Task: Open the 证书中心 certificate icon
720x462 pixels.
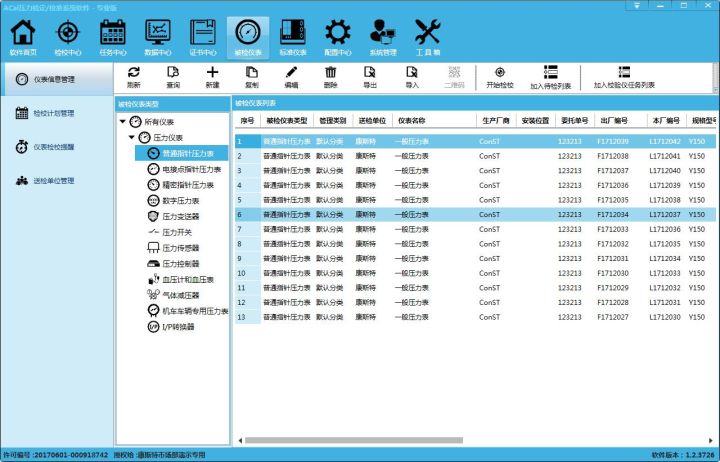Action: [x=203, y=37]
